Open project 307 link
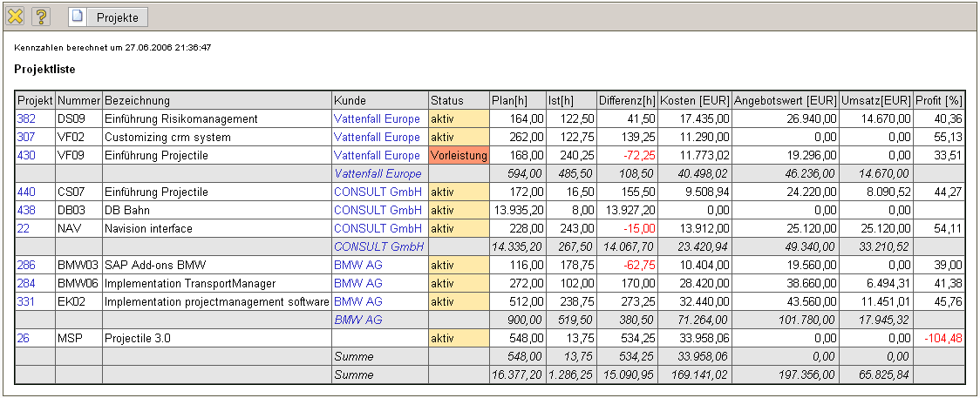The image size is (980, 398). [x=26, y=137]
